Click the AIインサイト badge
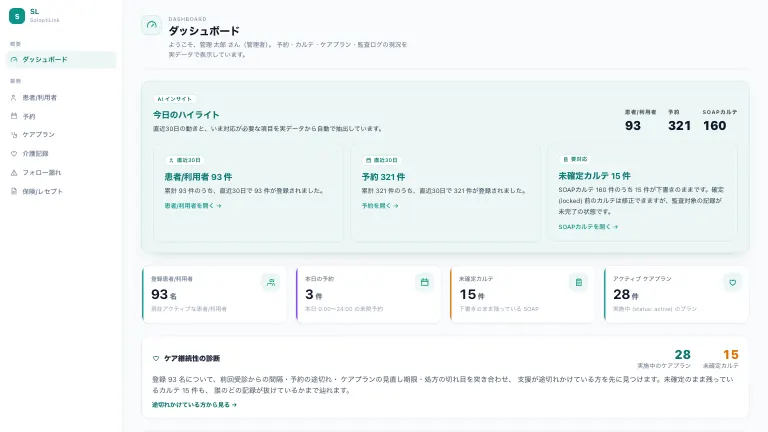768x432 pixels. (x=175, y=99)
